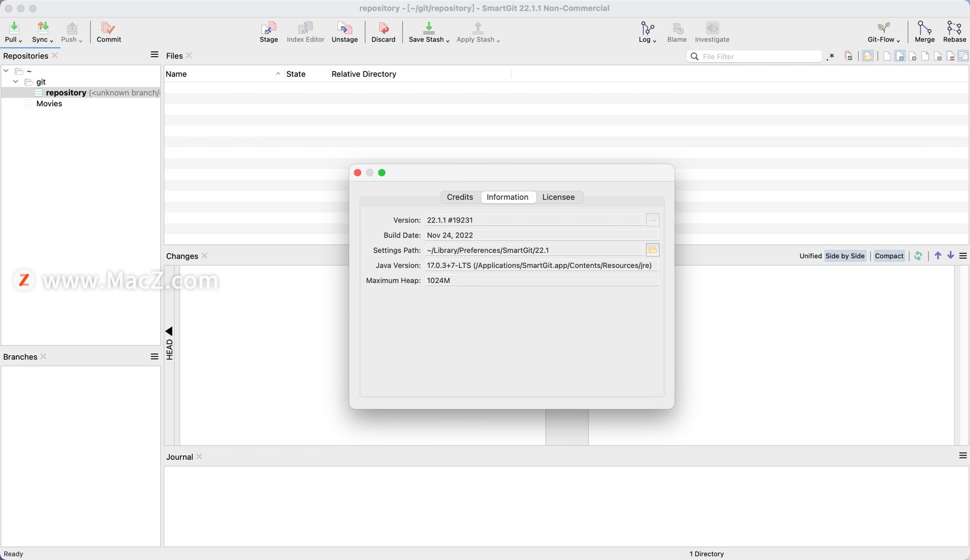Select the repository entry in the tree
The height and width of the screenshot is (560, 970).
(81, 93)
